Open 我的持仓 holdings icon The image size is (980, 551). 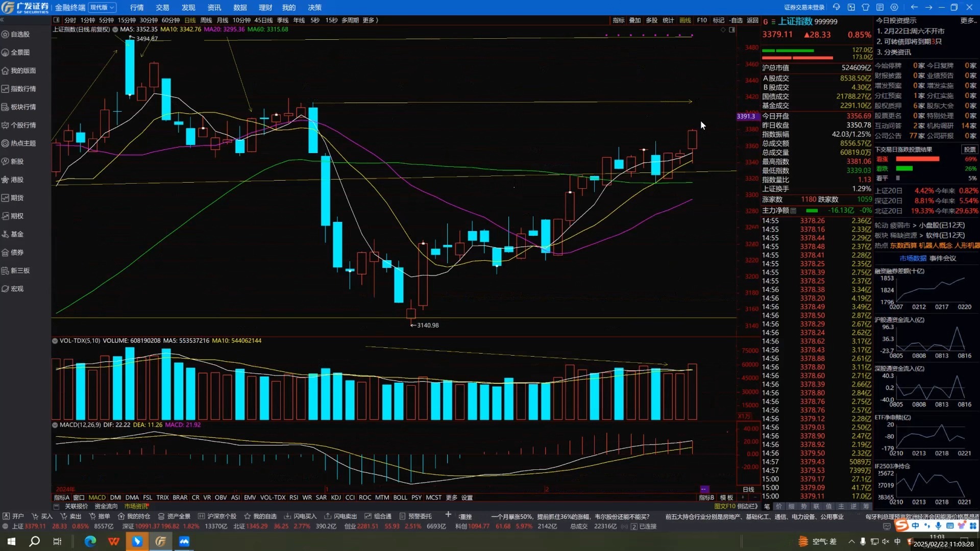coord(121,516)
